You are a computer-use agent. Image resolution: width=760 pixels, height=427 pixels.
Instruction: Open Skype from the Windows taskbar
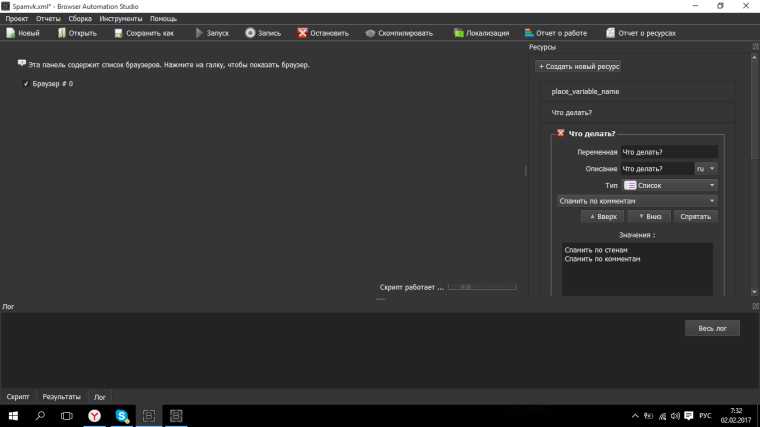tap(121, 415)
